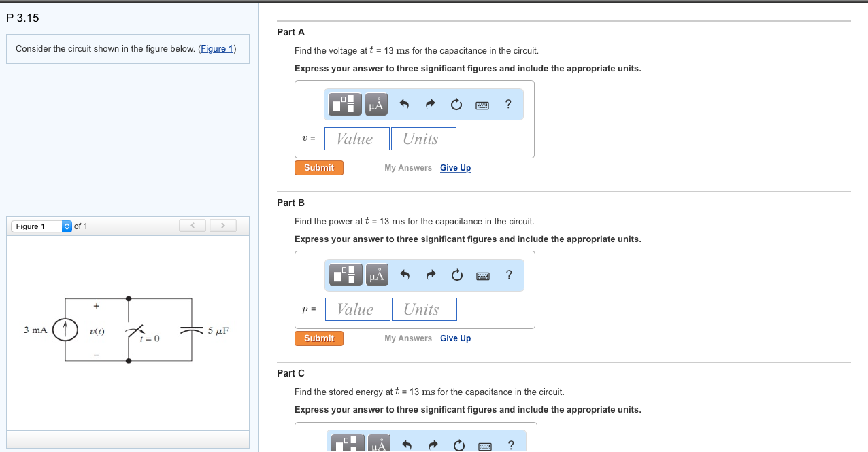Click the Part B Units input field
Viewport: 868px width, 452px height.
(424, 309)
